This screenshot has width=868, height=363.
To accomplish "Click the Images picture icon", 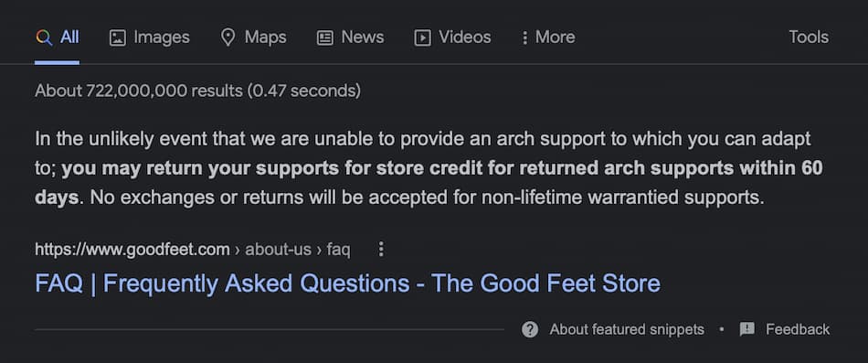I will pyautogui.click(x=117, y=37).
